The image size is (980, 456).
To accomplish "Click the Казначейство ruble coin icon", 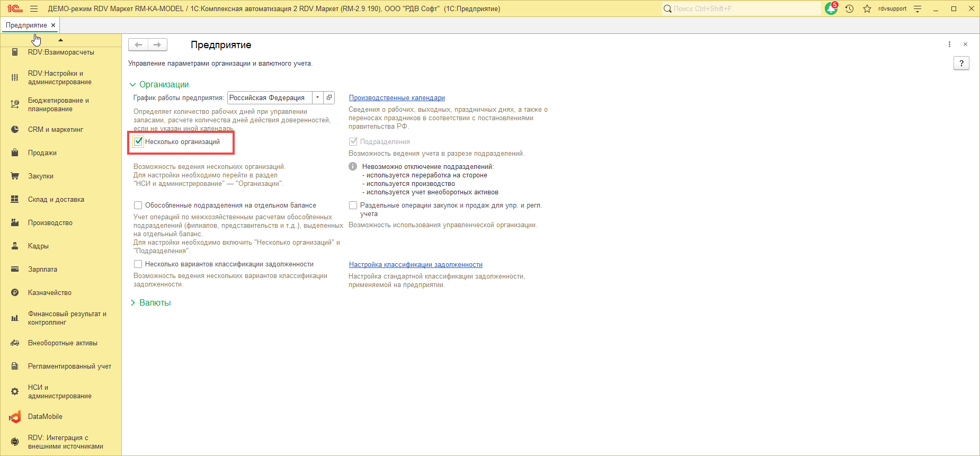I will coord(15,292).
